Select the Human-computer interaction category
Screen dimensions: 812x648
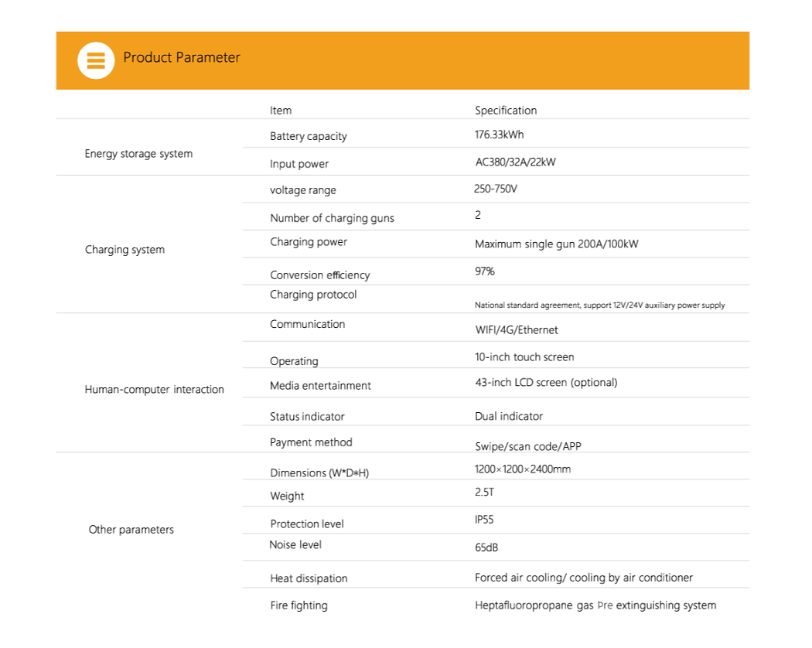154,390
